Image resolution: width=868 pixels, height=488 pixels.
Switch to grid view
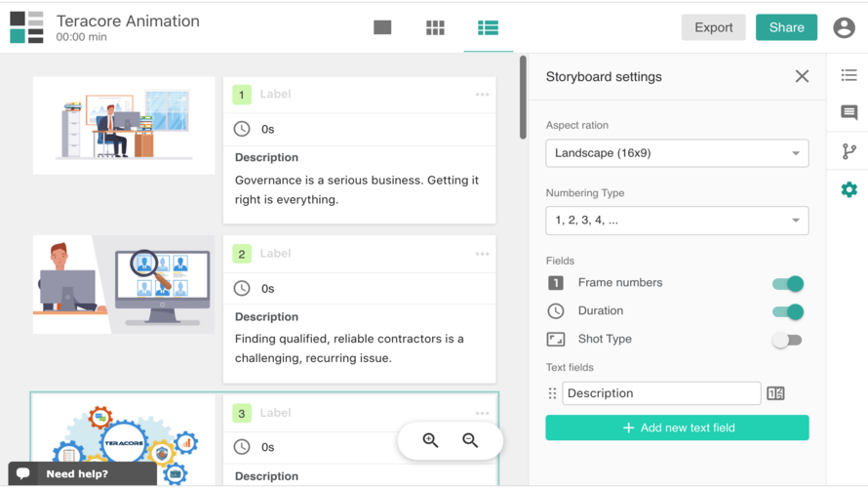point(435,27)
